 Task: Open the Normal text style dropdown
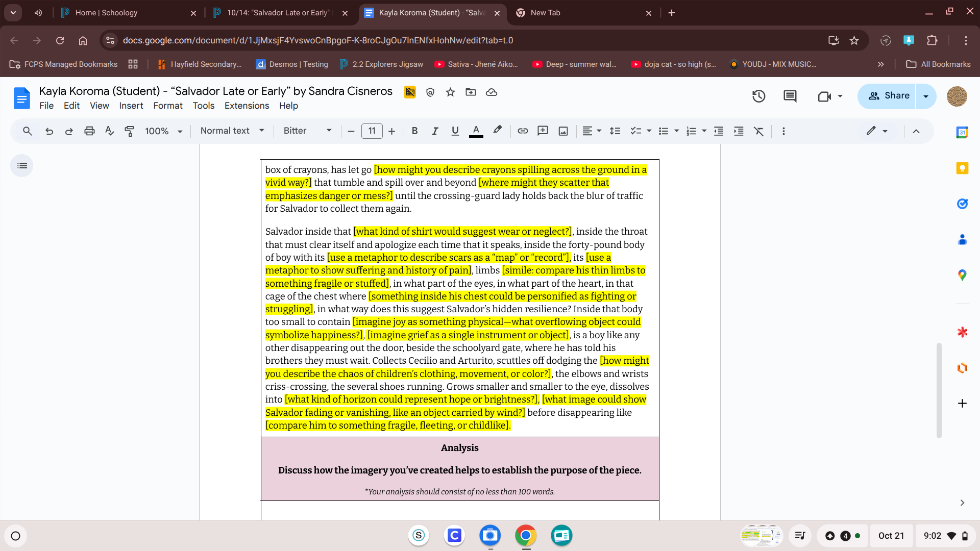coord(232,131)
